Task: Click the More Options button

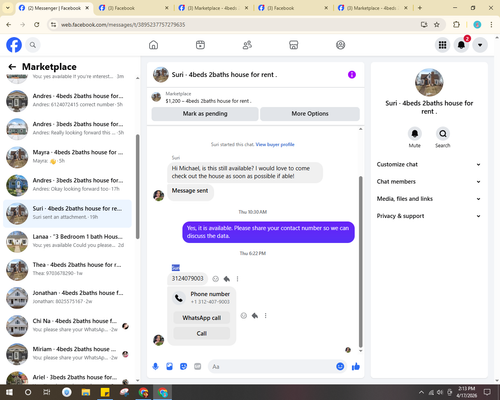Action: point(310,114)
